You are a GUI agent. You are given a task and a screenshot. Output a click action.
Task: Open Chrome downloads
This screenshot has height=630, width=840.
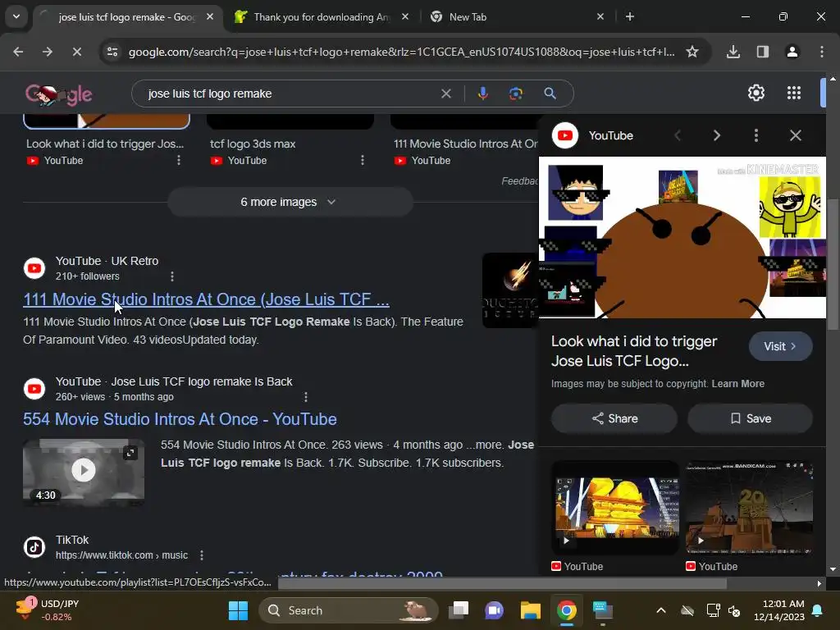(x=733, y=52)
